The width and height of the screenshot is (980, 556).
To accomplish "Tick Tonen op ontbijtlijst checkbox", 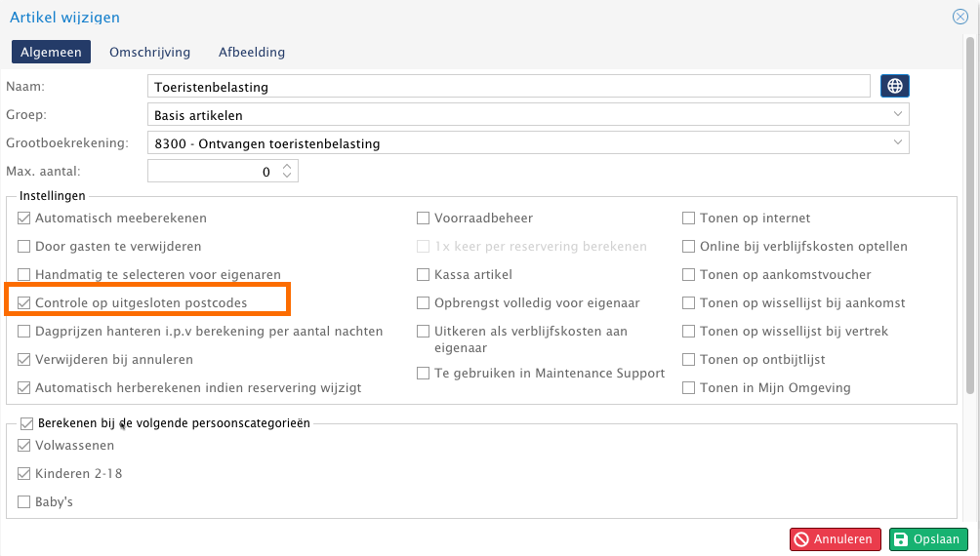I will click(x=689, y=360).
